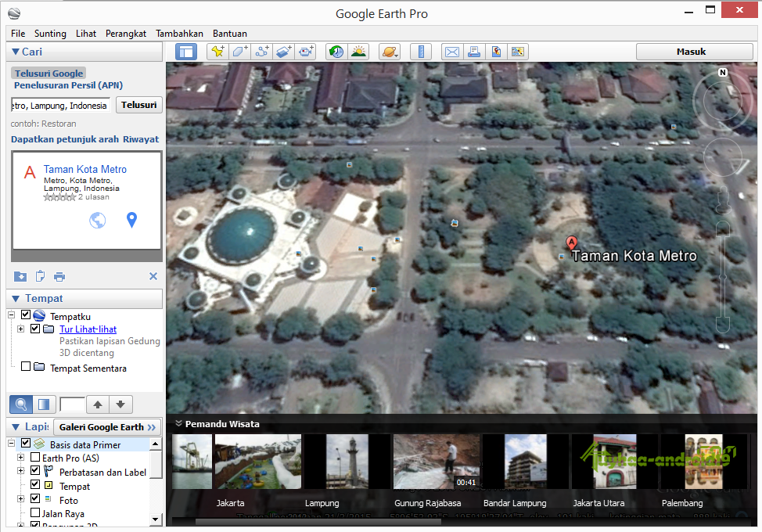This screenshot has width=762, height=532.
Task: Open the Perangkat menu
Action: click(126, 34)
